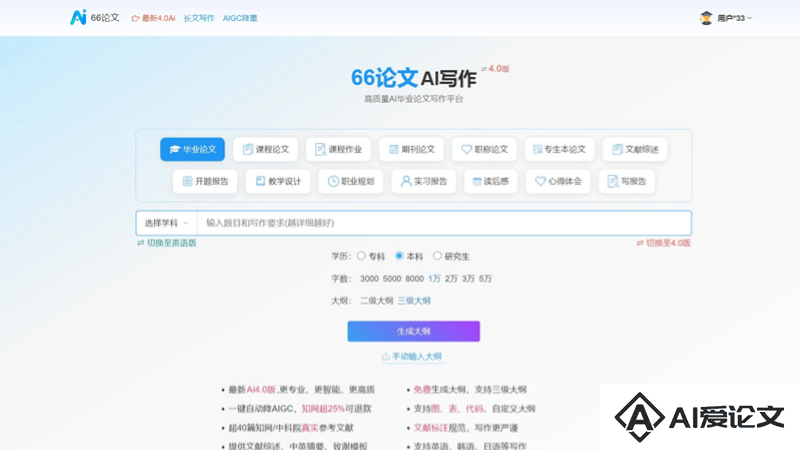Select the 毕业论文 tab
The width and height of the screenshot is (800, 450).
tap(192, 149)
